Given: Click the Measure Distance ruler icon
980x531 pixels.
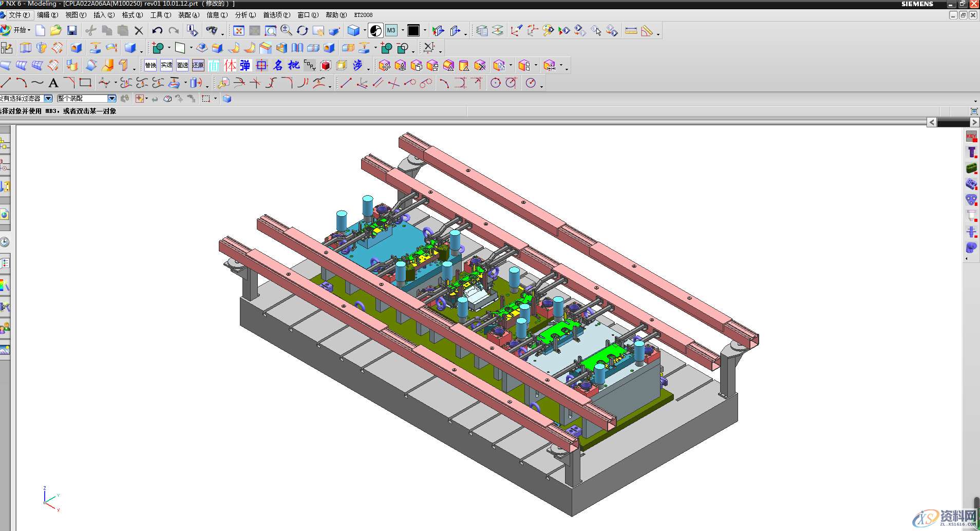Looking at the screenshot, I should [x=631, y=31].
